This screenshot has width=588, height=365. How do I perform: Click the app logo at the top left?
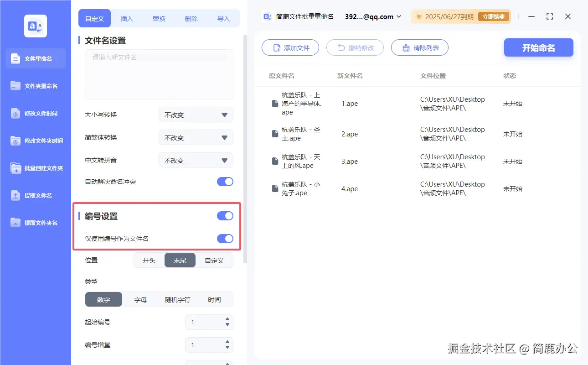(35, 26)
